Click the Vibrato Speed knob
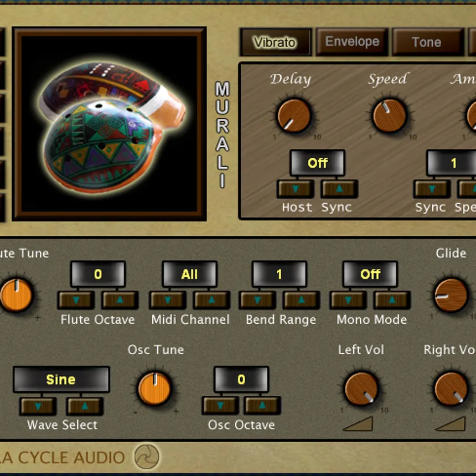The image size is (476, 476). (390, 116)
